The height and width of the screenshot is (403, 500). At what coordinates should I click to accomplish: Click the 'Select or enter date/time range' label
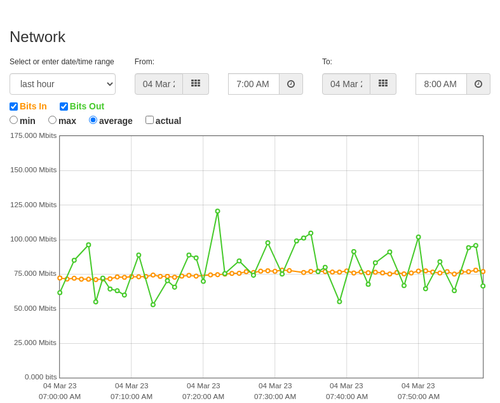62,62
